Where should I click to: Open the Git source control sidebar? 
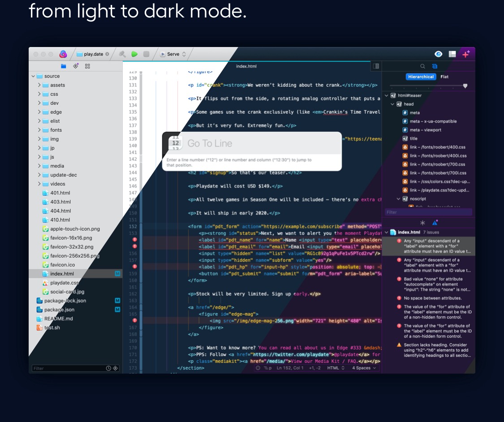76,66
